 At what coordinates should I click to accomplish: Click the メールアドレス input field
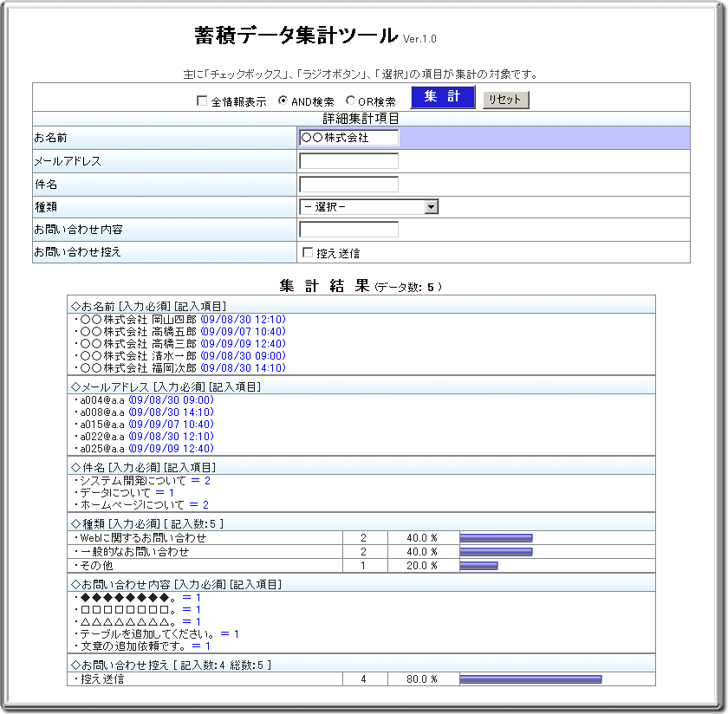pos(348,161)
